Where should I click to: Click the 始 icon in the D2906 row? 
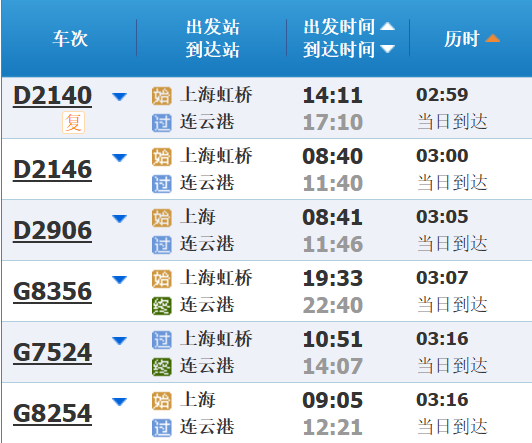(162, 218)
